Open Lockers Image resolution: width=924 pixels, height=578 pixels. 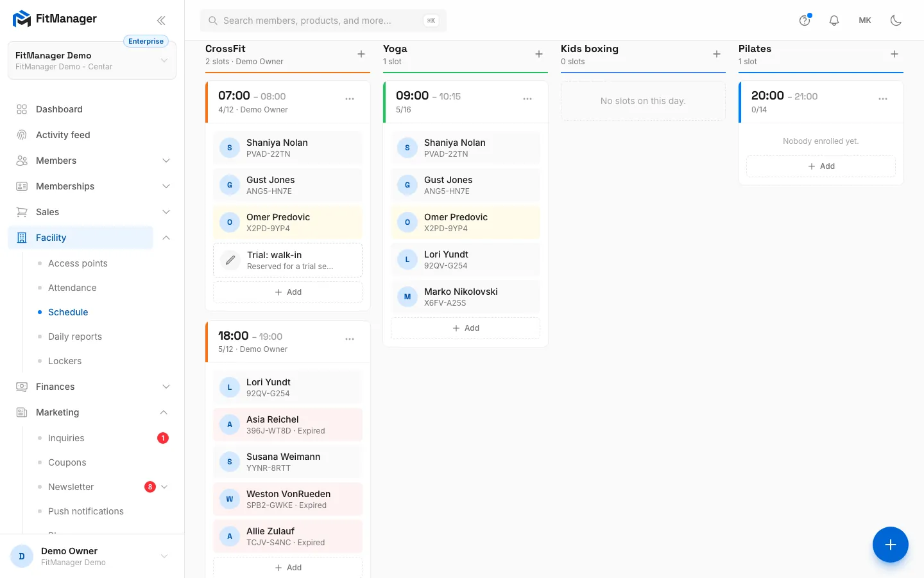click(65, 361)
